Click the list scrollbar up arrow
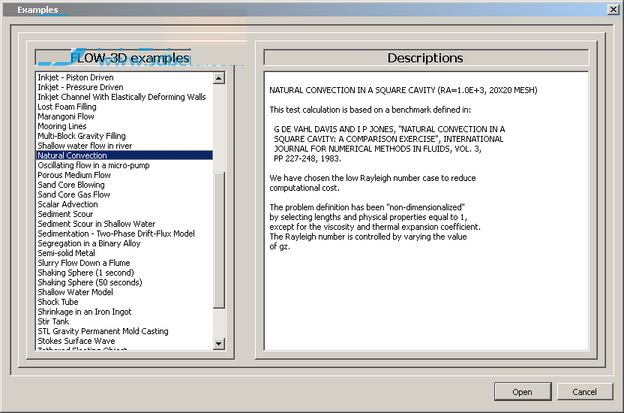Viewport: 624px width, 413px height. [x=219, y=78]
